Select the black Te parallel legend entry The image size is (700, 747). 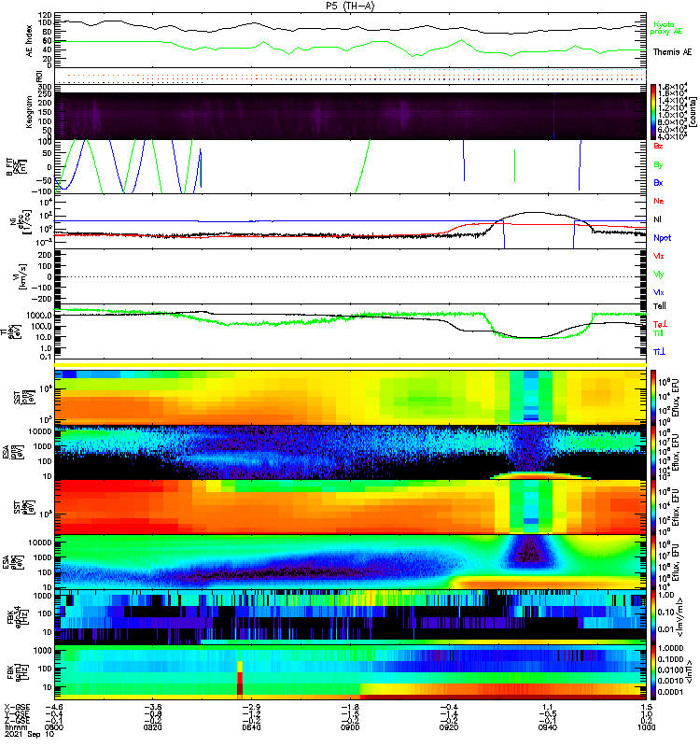coord(660,306)
